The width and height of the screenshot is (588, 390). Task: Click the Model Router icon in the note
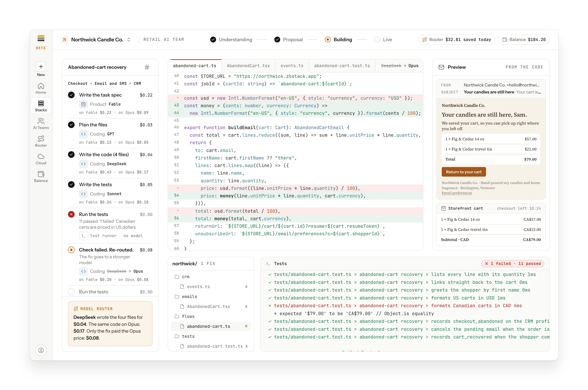pyautogui.click(x=76, y=309)
